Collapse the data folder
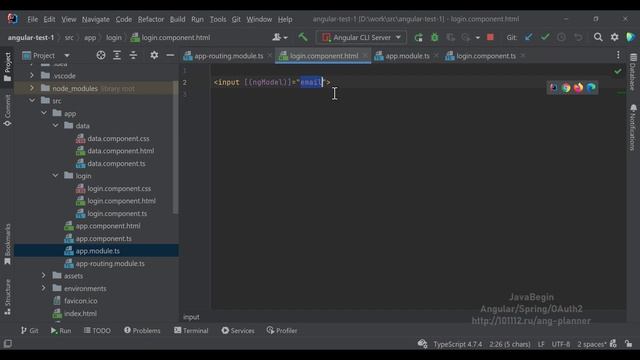This screenshot has width=640, height=360. tap(56, 126)
